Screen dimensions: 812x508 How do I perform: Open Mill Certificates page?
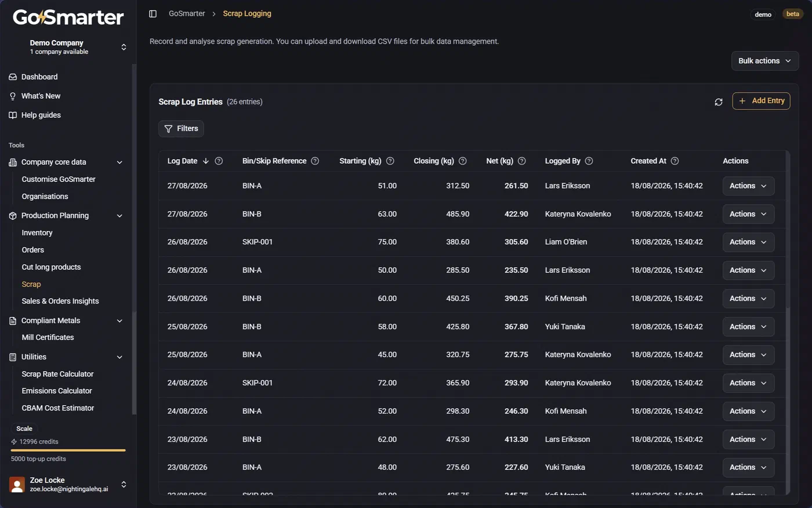(48, 337)
